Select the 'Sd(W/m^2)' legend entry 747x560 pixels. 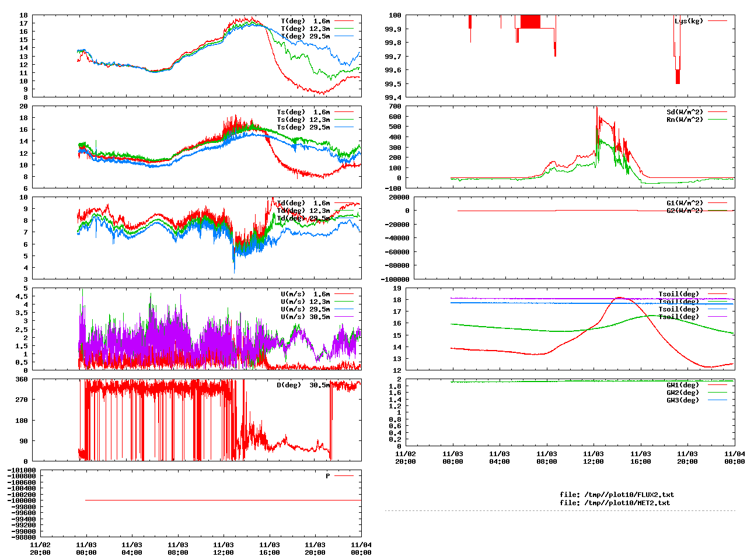(685, 112)
